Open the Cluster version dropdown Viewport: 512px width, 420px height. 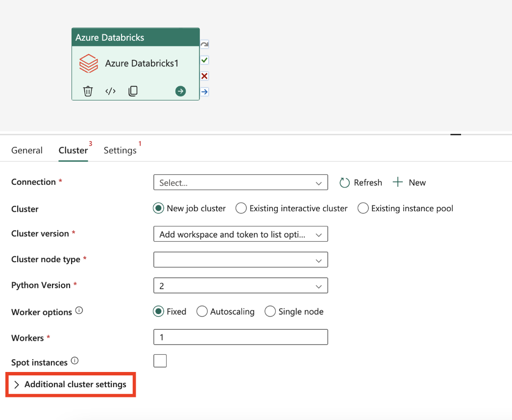coord(241,234)
